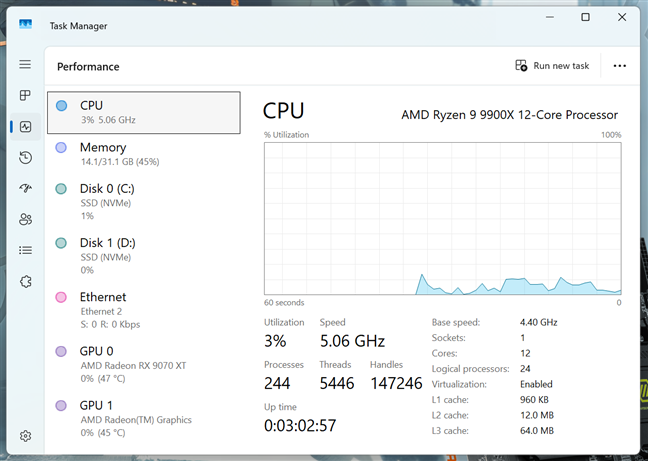Select the Performance page icon in sidebar

[x=26, y=126]
